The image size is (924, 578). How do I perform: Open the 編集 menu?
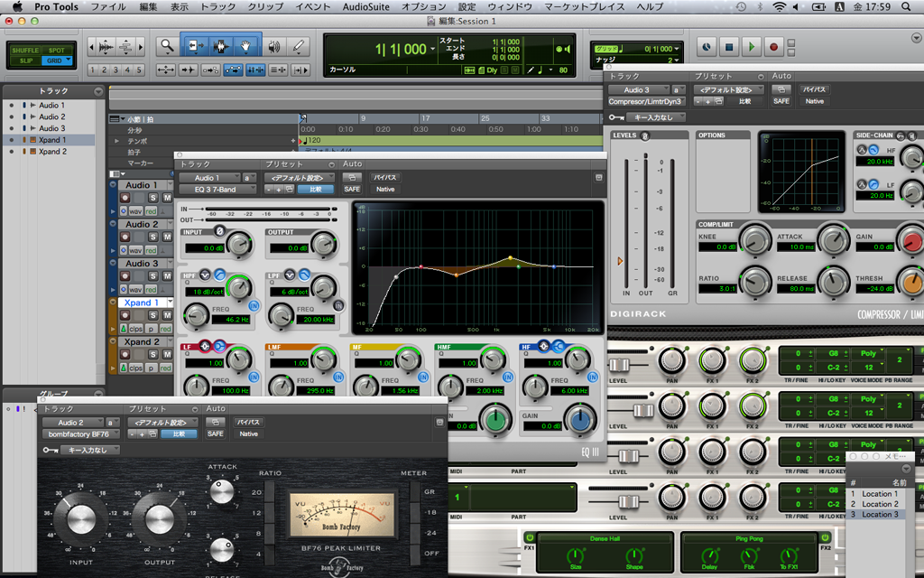pyautogui.click(x=148, y=6)
